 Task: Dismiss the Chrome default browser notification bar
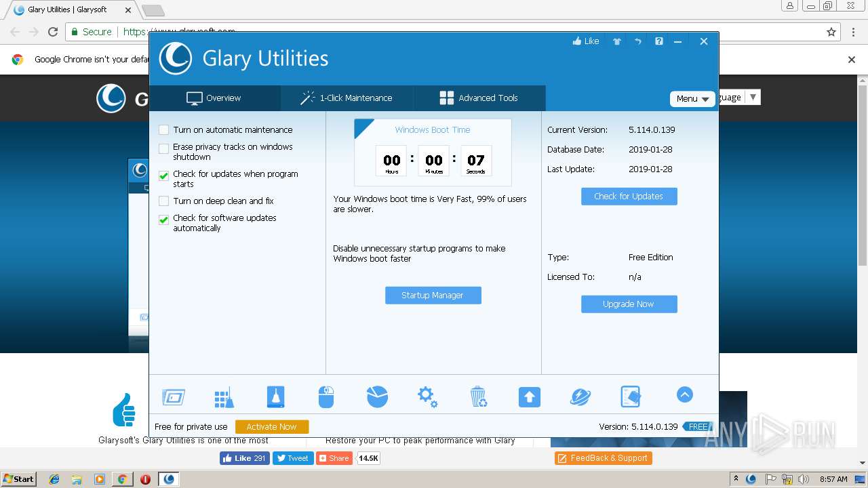[852, 60]
